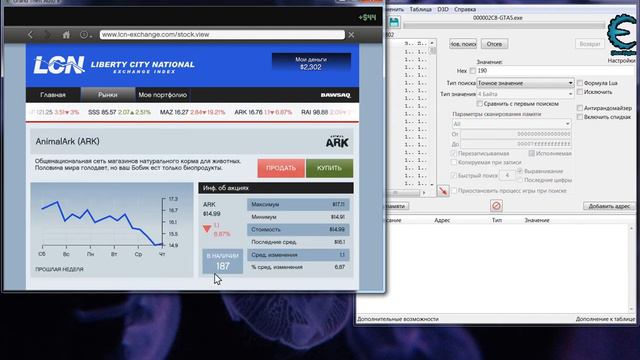
Task: Click the ARK weekly price chart
Action: tap(111, 229)
